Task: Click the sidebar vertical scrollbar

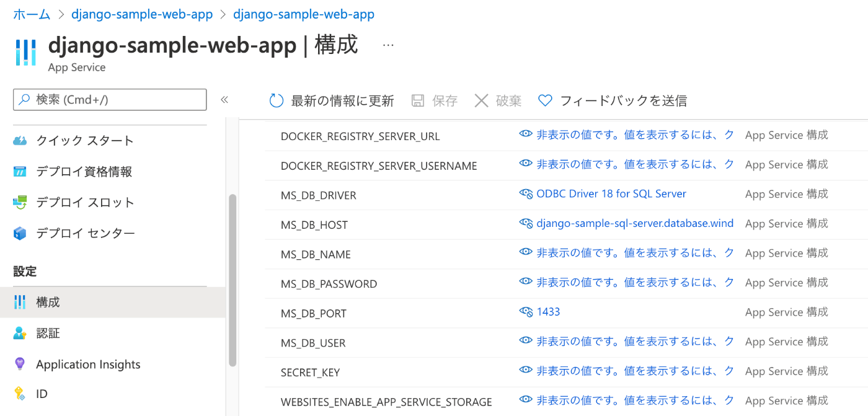Action: click(232, 280)
